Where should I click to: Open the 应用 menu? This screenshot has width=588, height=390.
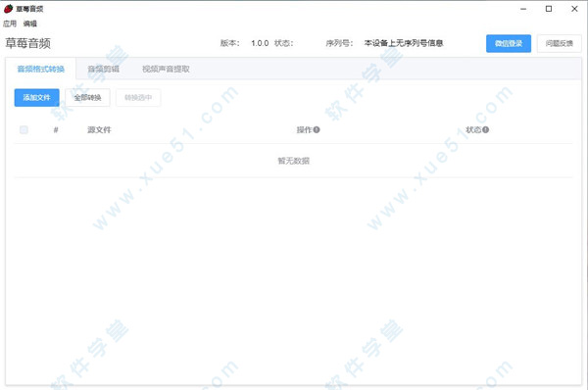click(x=10, y=24)
